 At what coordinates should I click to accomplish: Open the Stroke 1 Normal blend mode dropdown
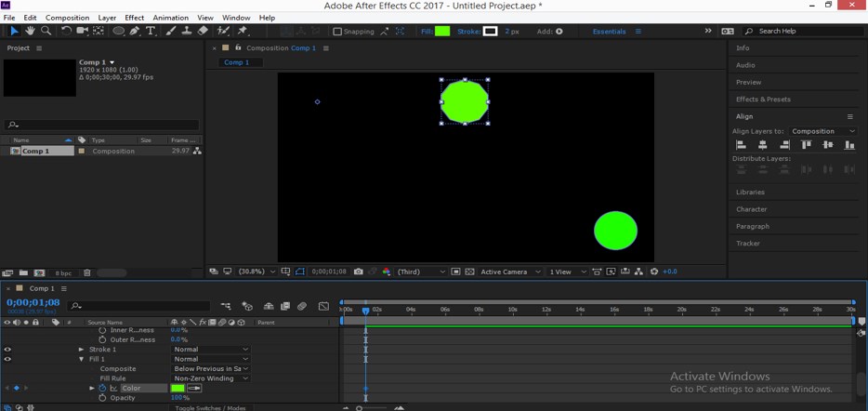point(210,350)
